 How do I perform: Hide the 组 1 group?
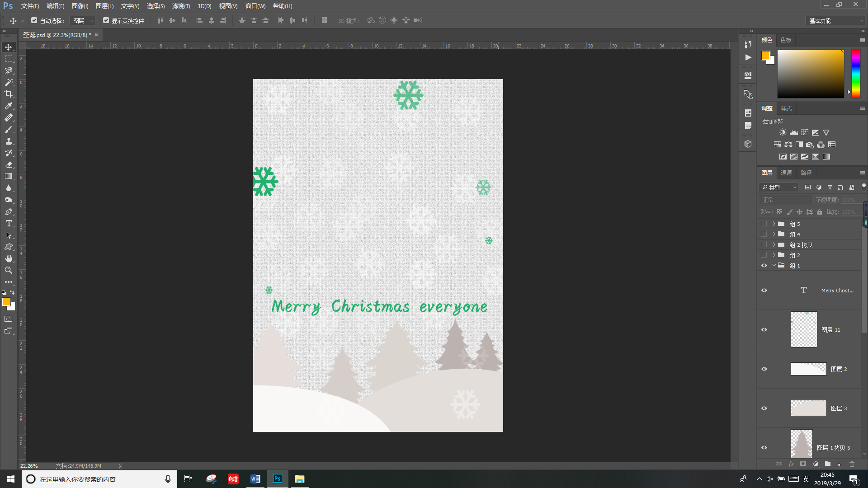point(764,266)
